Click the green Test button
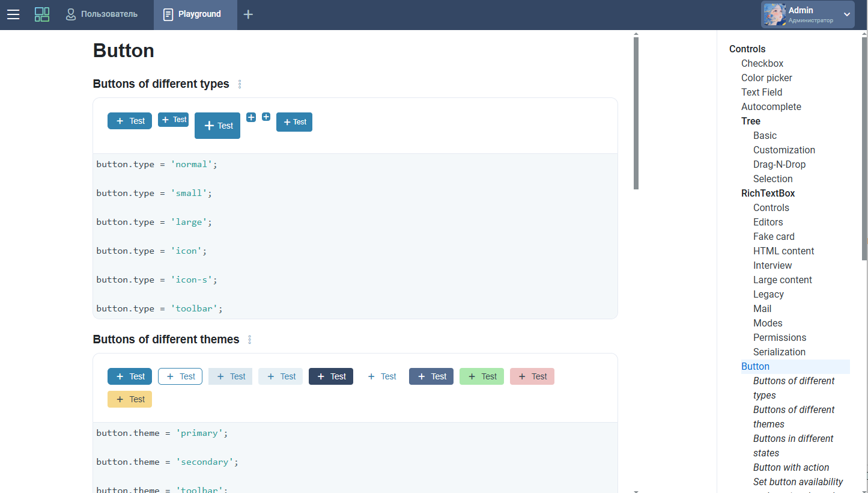This screenshot has height=493, width=868. coord(482,376)
